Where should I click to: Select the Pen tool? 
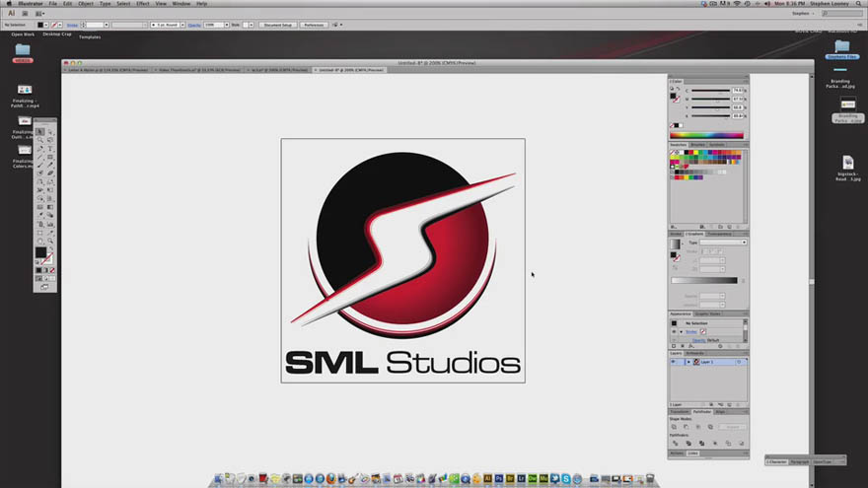click(40, 148)
